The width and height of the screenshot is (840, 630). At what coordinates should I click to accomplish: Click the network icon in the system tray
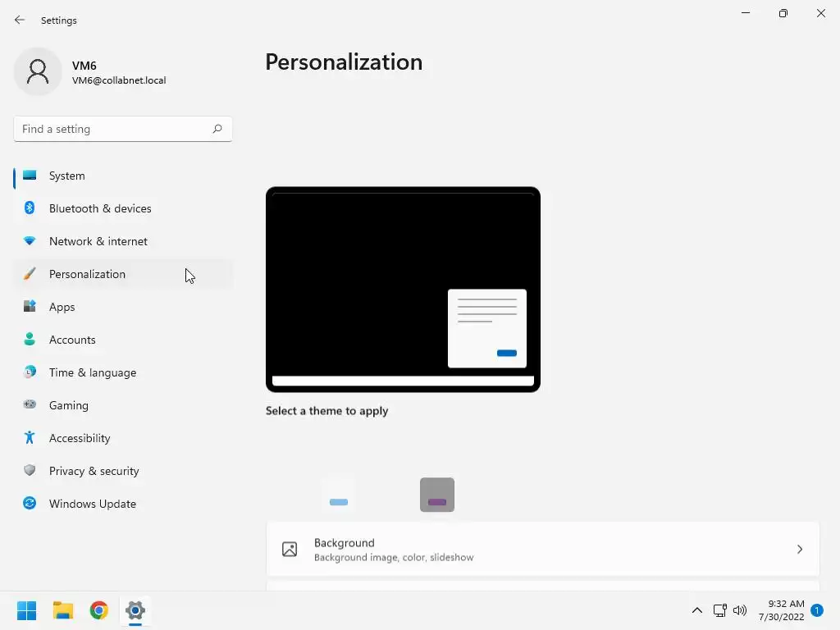pyautogui.click(x=720, y=610)
